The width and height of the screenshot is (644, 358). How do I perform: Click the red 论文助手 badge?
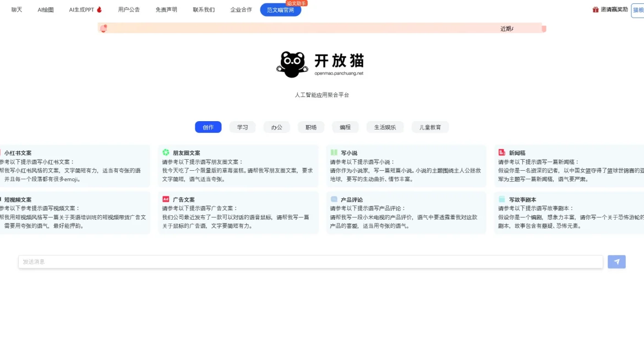[296, 3]
